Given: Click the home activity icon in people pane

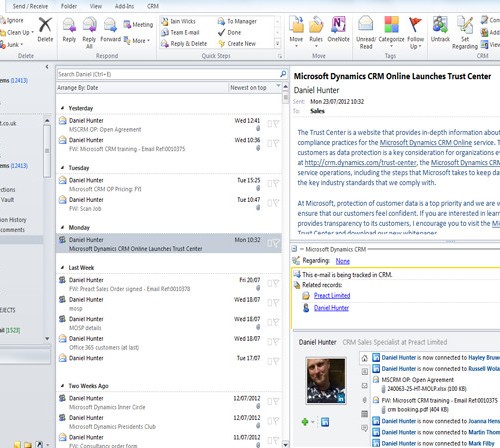Looking at the screenshot, I should pos(365,358).
